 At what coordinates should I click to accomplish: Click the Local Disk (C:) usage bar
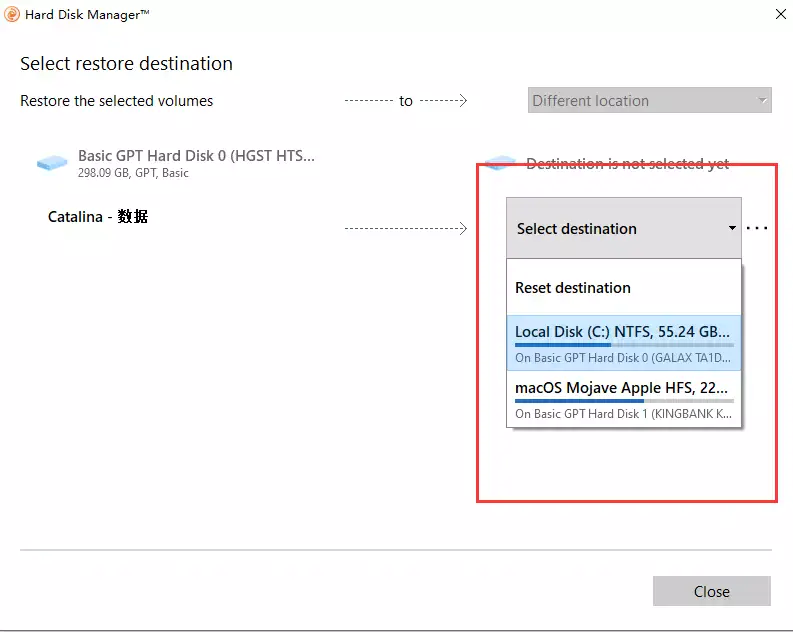pos(624,345)
